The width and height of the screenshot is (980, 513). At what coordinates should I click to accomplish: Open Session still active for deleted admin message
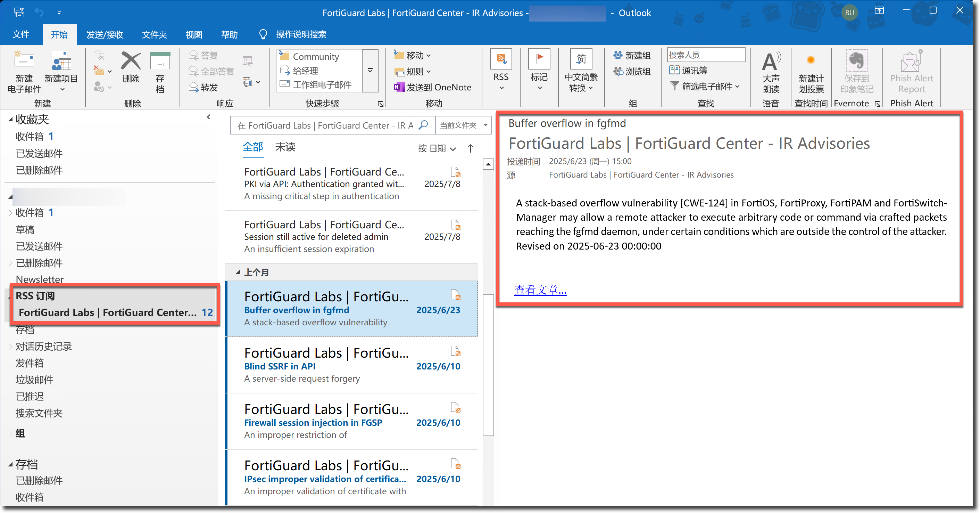351,237
